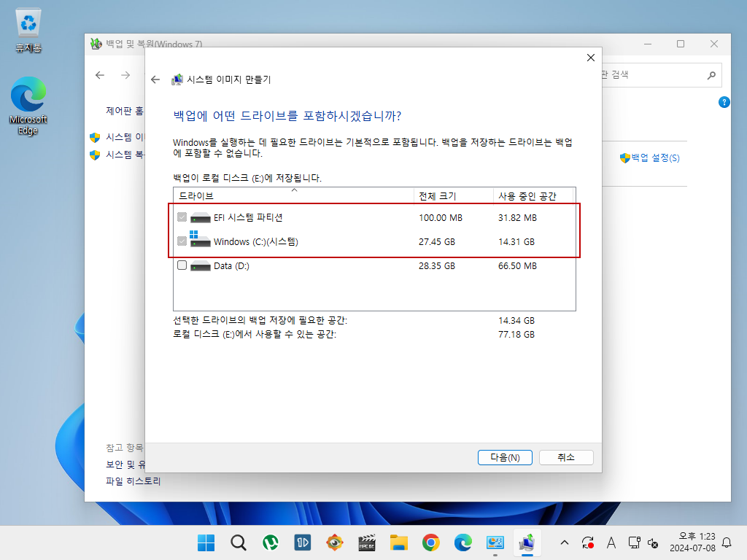Close the system image wizard dialog
The image size is (747, 560).
[x=591, y=58]
